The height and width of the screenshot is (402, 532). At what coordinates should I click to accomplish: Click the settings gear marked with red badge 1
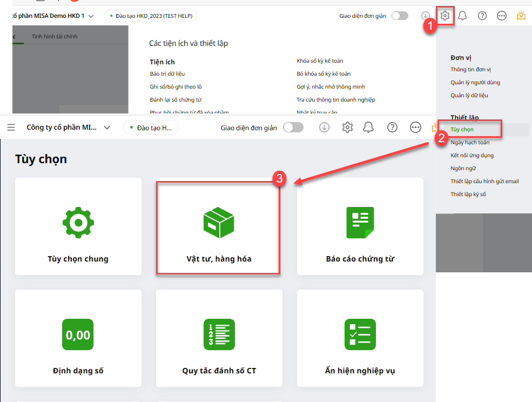coord(445,16)
